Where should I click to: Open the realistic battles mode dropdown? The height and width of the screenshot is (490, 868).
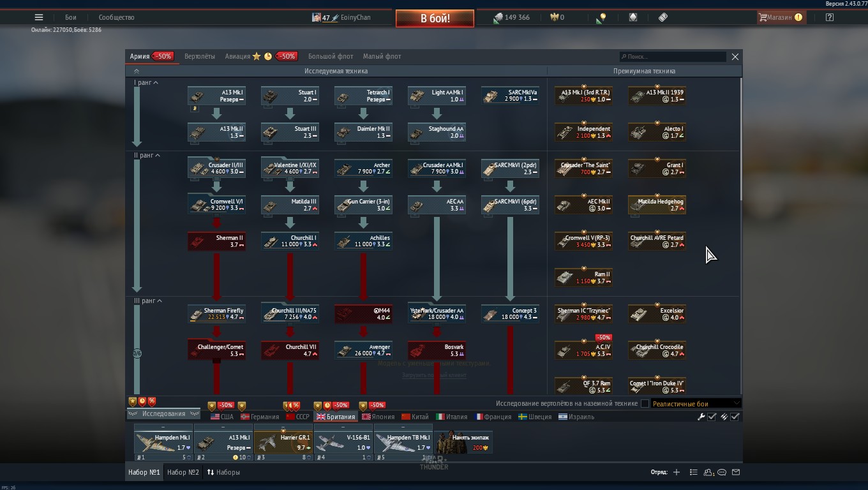pyautogui.click(x=696, y=403)
